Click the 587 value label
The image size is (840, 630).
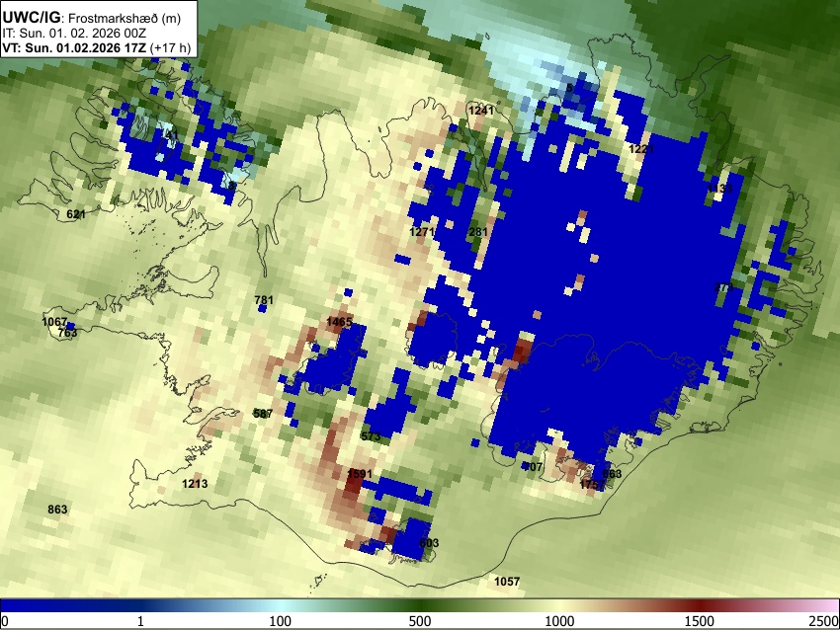(x=263, y=413)
